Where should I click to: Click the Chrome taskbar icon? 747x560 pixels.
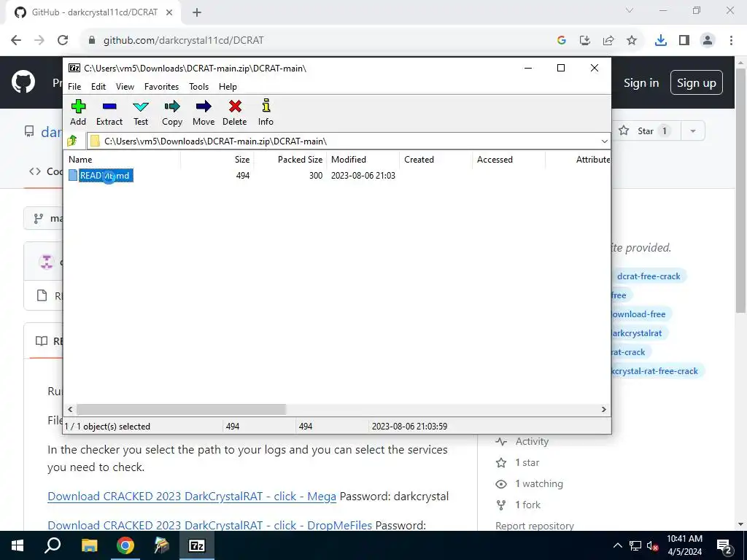pos(125,545)
